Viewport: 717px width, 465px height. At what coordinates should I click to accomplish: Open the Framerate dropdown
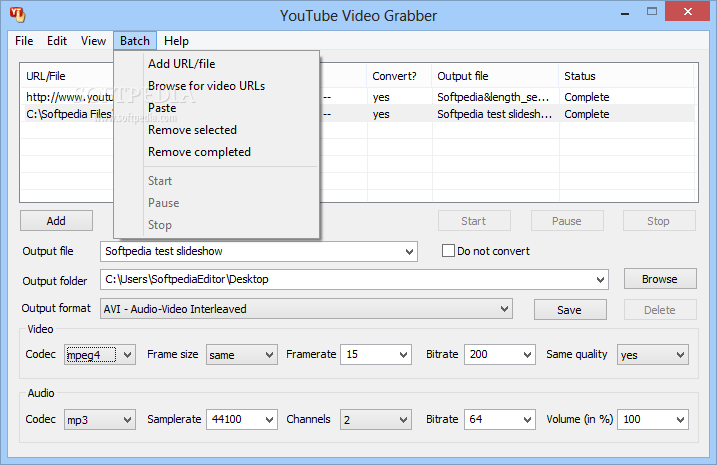[403, 355]
